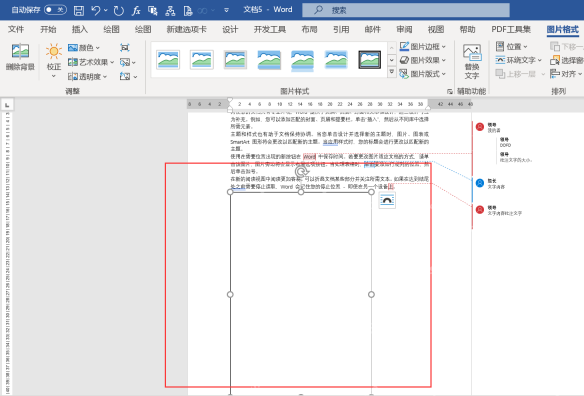Switch to the 插入 Insert tab

[x=80, y=29]
